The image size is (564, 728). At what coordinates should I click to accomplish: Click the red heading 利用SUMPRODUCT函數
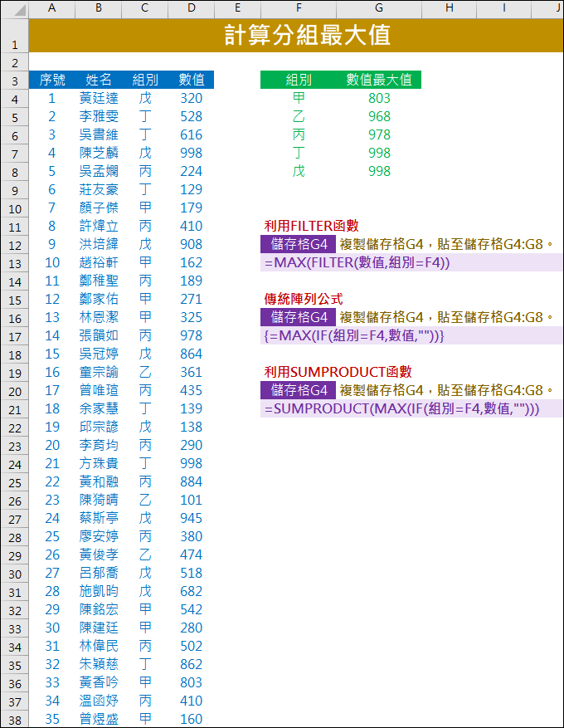click(338, 372)
